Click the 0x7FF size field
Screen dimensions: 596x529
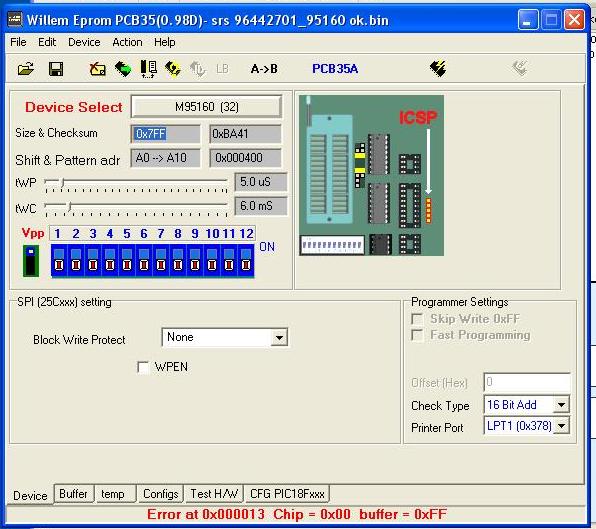coord(165,134)
